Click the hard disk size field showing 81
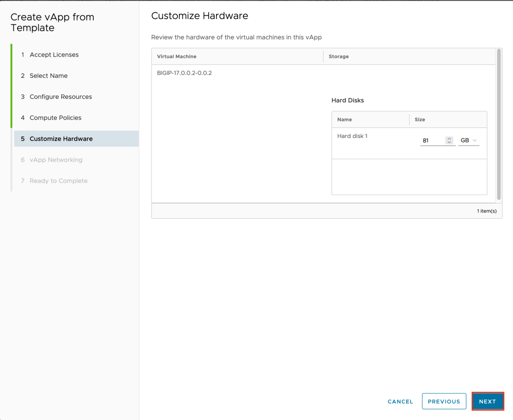Image resolution: width=513 pixels, height=420 pixels. pyautogui.click(x=431, y=141)
